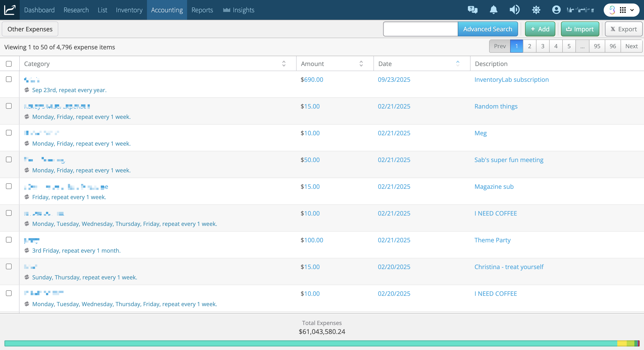Check the Theme Party row checkbox

pos(9,240)
